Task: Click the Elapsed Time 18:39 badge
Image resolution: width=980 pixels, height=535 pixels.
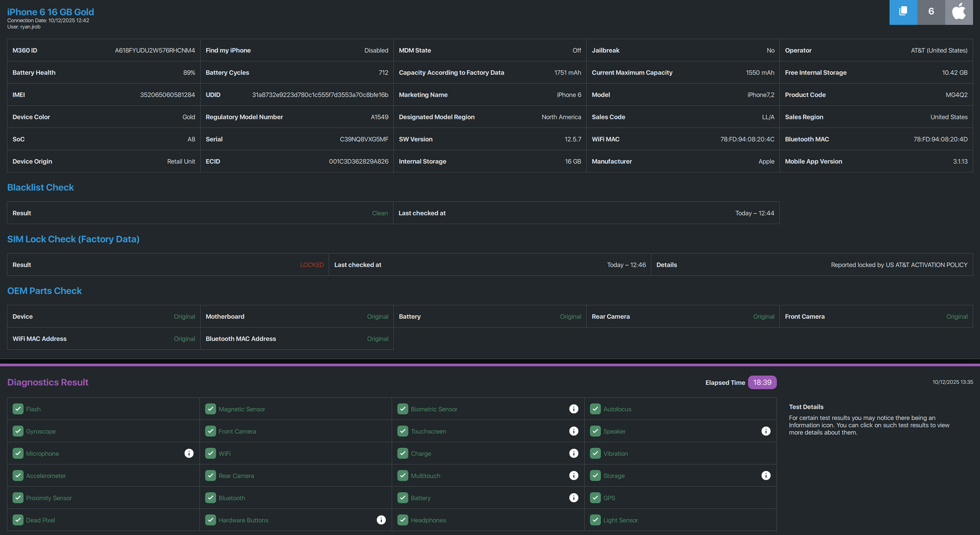Action: (x=762, y=382)
